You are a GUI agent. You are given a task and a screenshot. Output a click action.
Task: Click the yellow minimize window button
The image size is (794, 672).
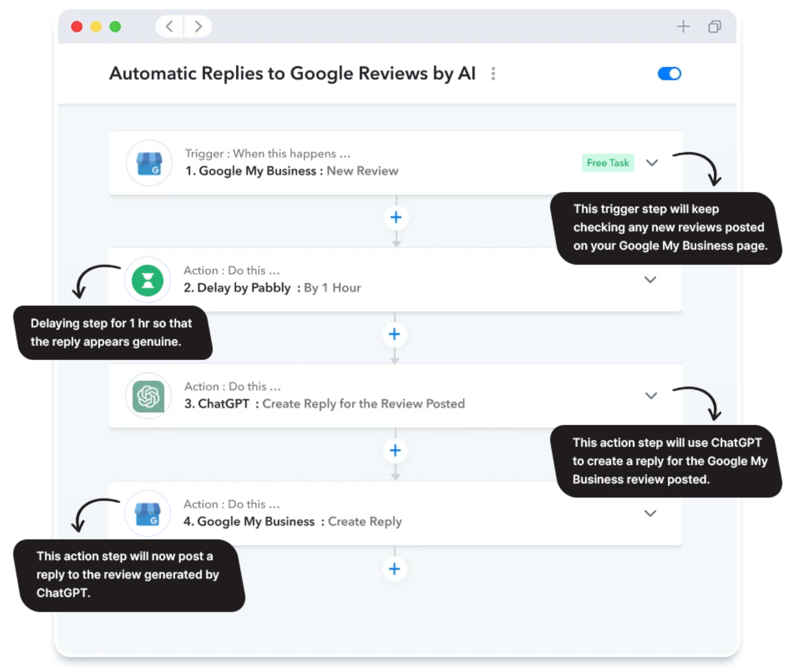[x=96, y=27]
